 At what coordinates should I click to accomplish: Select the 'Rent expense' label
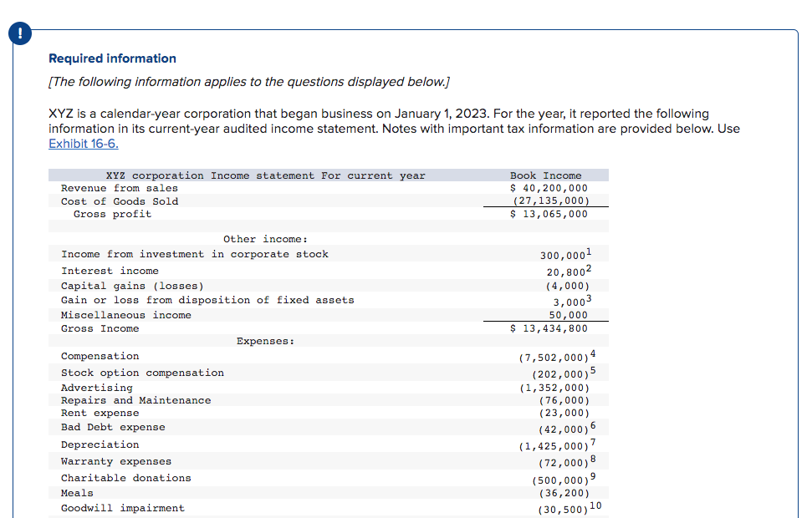100,413
